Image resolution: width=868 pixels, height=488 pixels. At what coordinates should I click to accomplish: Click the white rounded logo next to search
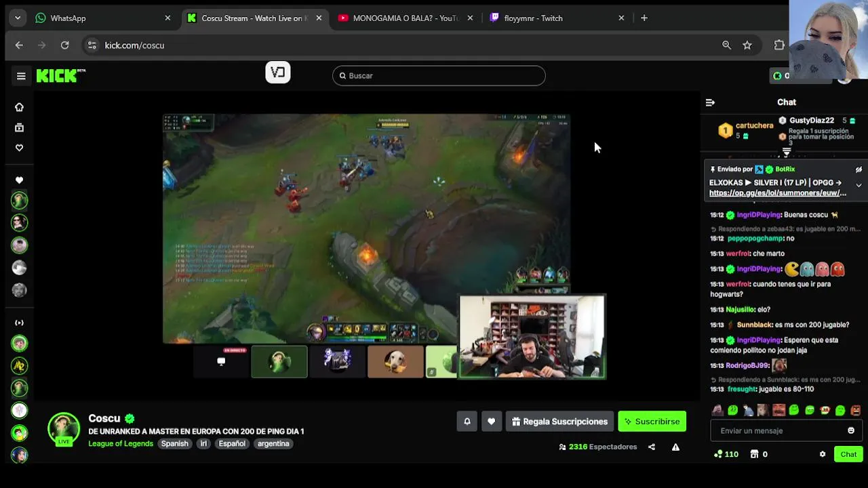click(x=277, y=73)
